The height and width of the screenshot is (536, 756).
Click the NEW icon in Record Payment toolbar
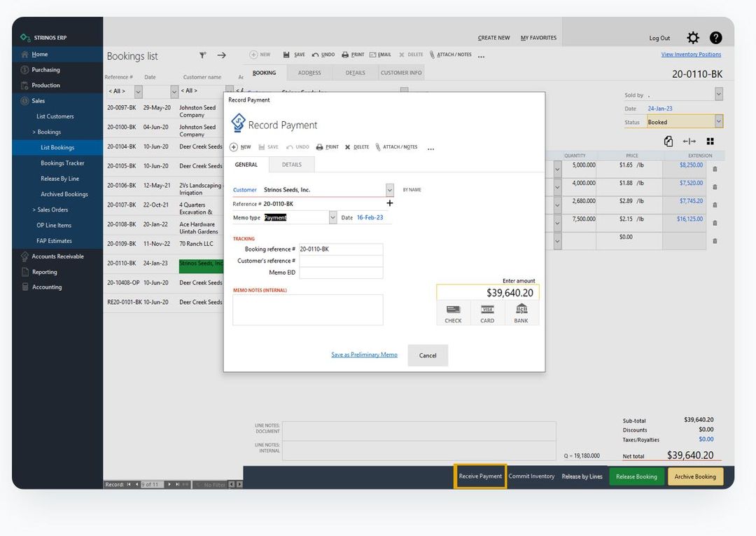point(241,146)
